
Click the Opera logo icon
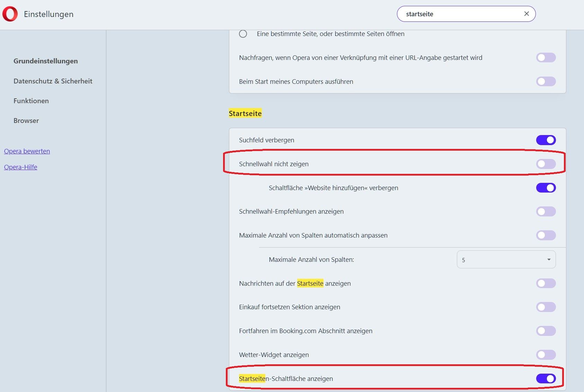(x=10, y=14)
